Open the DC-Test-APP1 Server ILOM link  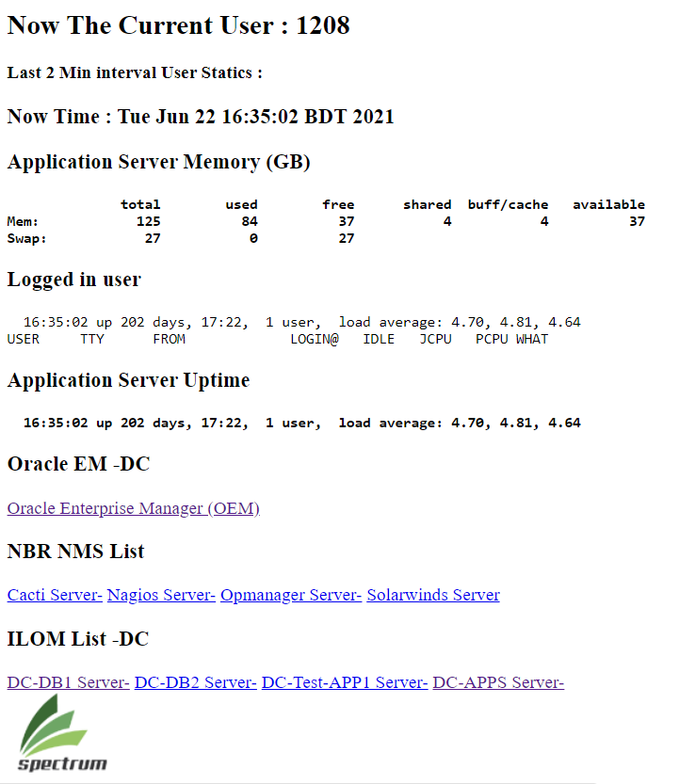pos(345,682)
